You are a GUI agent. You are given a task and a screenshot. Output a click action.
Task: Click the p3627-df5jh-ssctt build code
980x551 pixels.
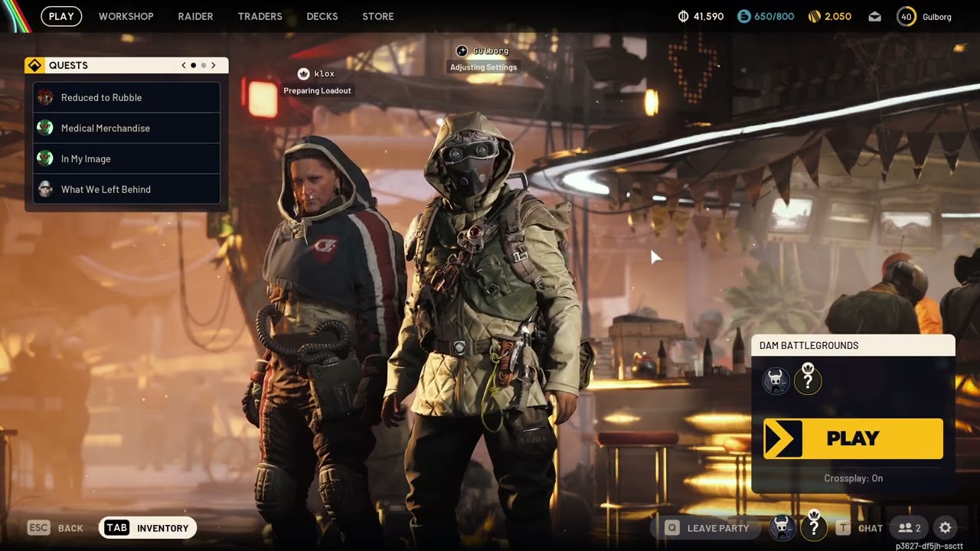pyautogui.click(x=929, y=546)
